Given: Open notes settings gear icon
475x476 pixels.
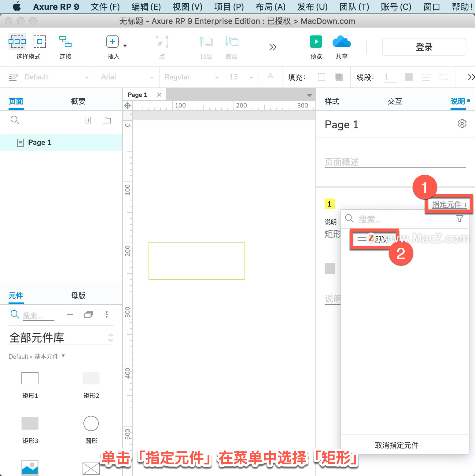Looking at the screenshot, I should pos(462,123).
